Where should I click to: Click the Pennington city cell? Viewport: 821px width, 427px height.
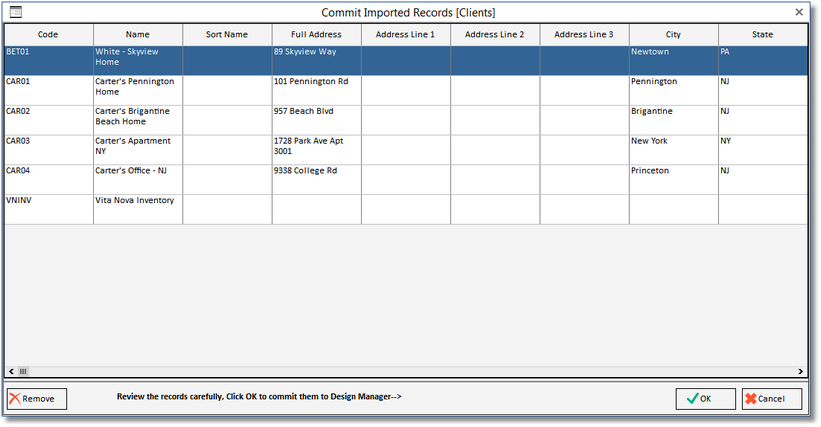pyautogui.click(x=673, y=91)
